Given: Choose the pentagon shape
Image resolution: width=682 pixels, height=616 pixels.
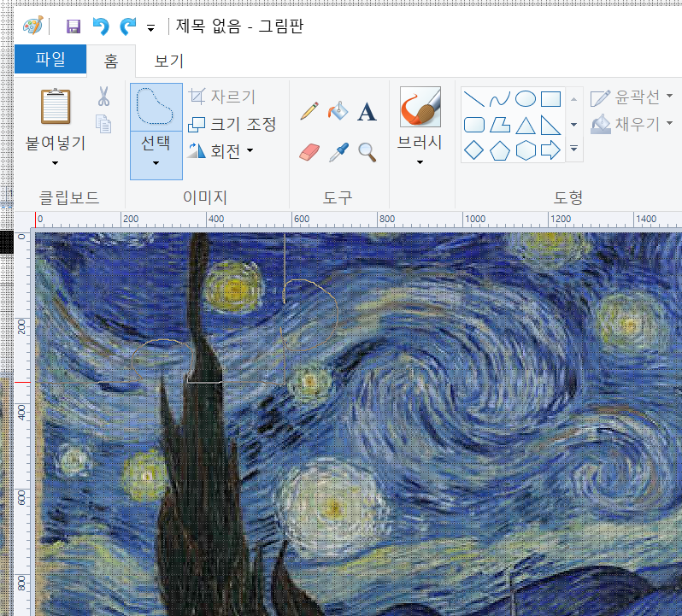Looking at the screenshot, I should (500, 150).
